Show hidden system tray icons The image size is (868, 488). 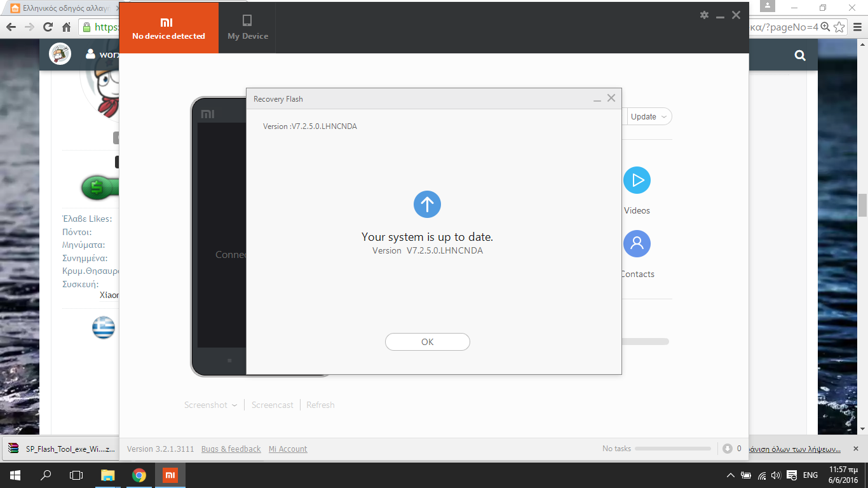pyautogui.click(x=731, y=475)
